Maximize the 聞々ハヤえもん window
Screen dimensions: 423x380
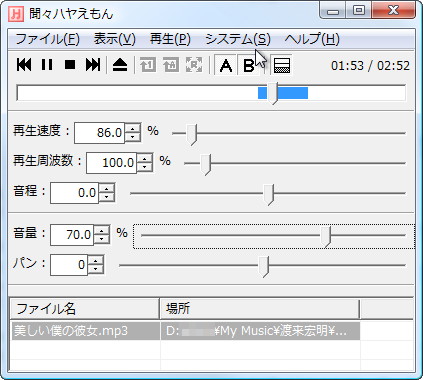359,11
